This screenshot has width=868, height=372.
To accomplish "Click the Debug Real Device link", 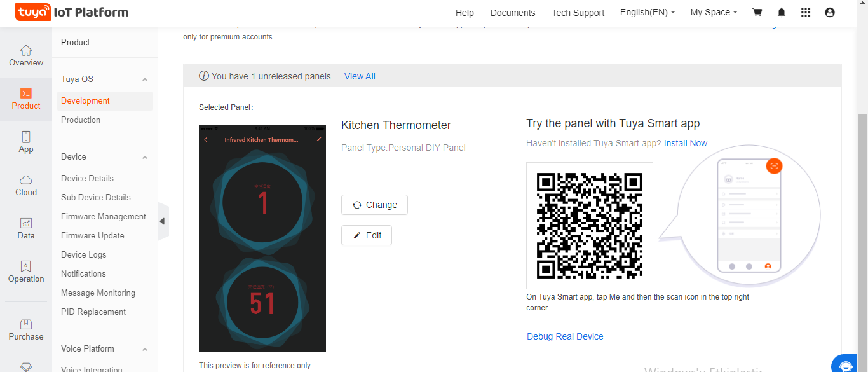I will point(565,336).
